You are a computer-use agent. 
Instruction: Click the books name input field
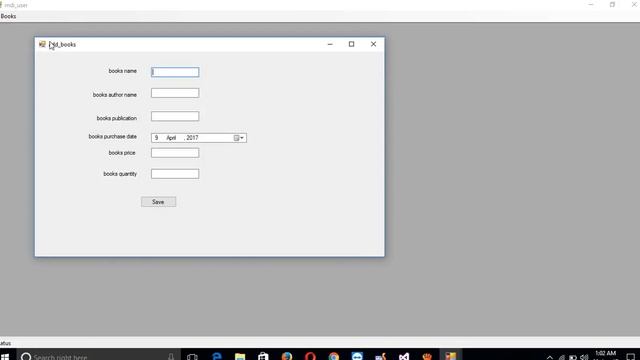[x=175, y=72]
